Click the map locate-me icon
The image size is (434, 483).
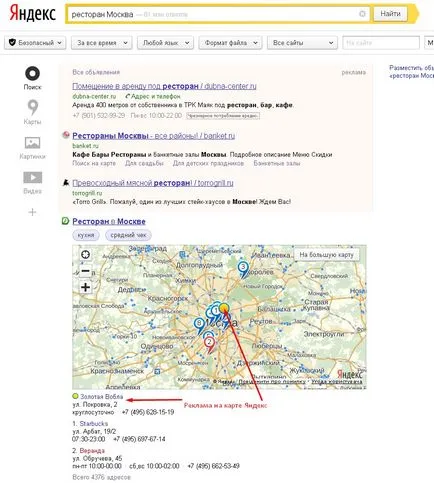pos(85,255)
